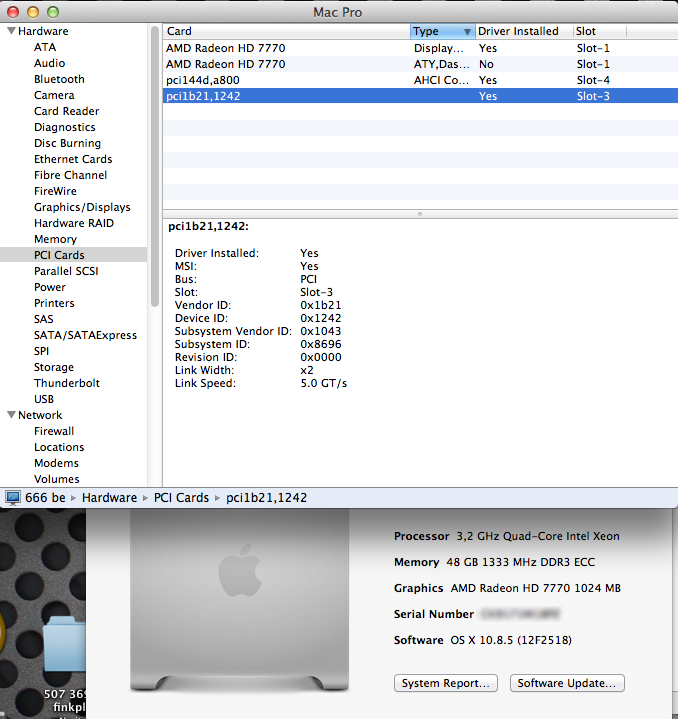This screenshot has width=678, height=719.
Task: Click the sidebar vertical scrollbar
Action: 154,166
